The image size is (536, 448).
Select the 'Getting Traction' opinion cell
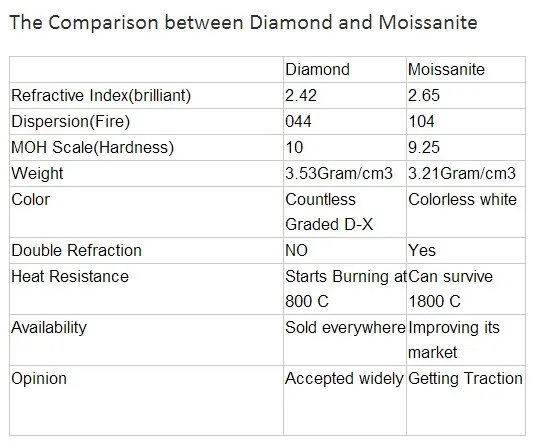pyautogui.click(x=466, y=379)
